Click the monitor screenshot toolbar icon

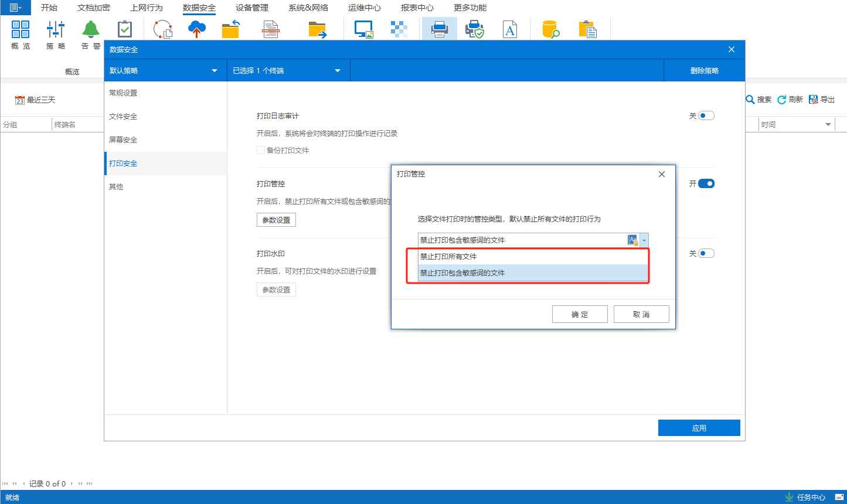(x=364, y=29)
